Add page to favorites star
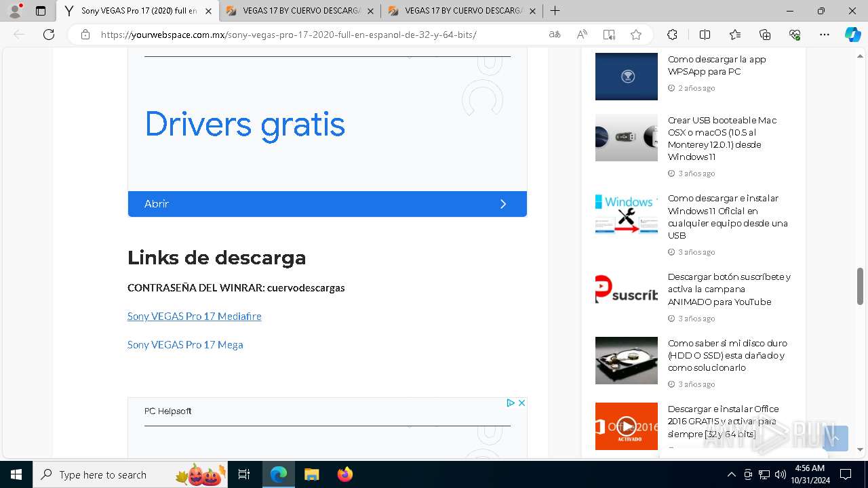Image resolution: width=868 pixels, height=488 pixels. 636,35
